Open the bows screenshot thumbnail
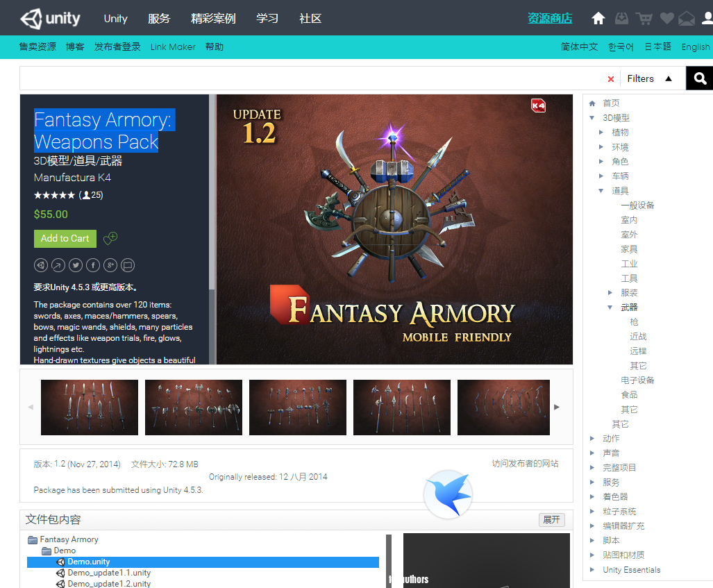This screenshot has height=588, width=713. [503, 408]
